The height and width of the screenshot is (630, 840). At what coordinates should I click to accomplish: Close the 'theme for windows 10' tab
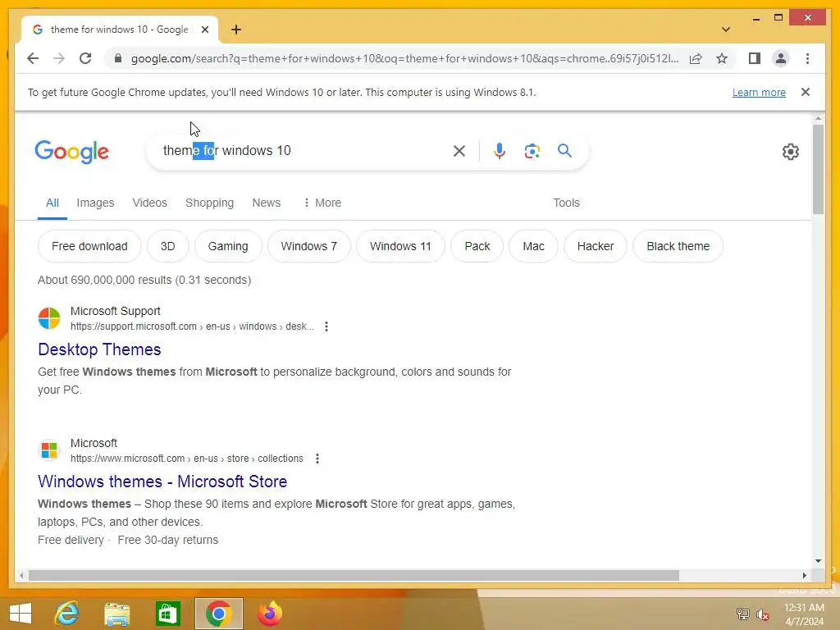204,30
